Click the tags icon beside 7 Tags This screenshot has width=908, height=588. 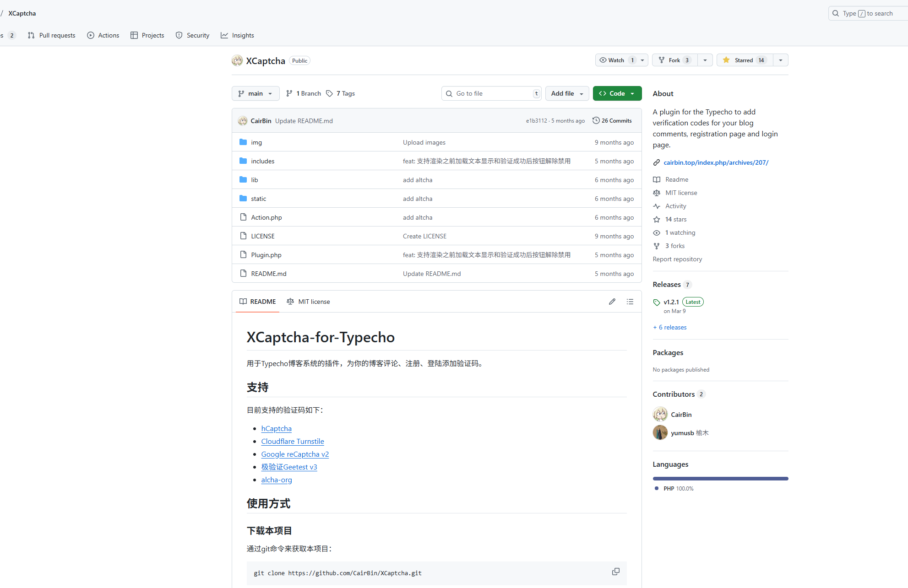tap(329, 93)
